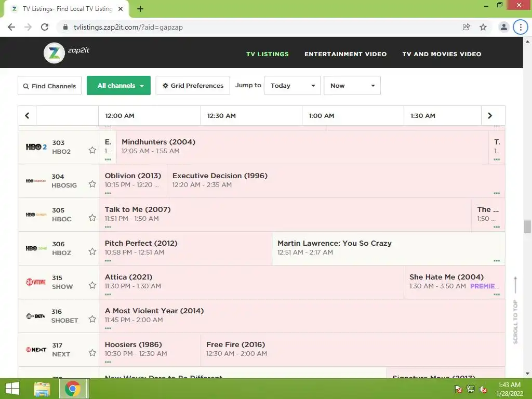The image size is (532, 399).
Task: Show later times with right chevron
Action: pyautogui.click(x=489, y=116)
